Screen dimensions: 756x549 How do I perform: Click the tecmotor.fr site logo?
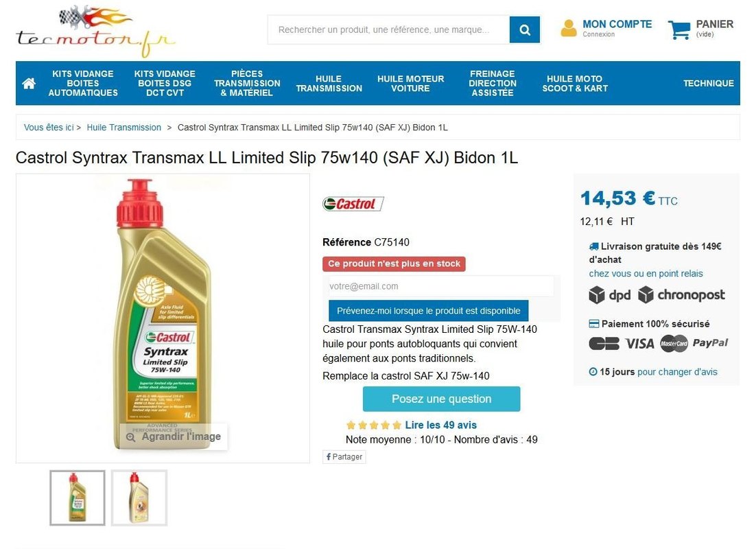(95, 32)
